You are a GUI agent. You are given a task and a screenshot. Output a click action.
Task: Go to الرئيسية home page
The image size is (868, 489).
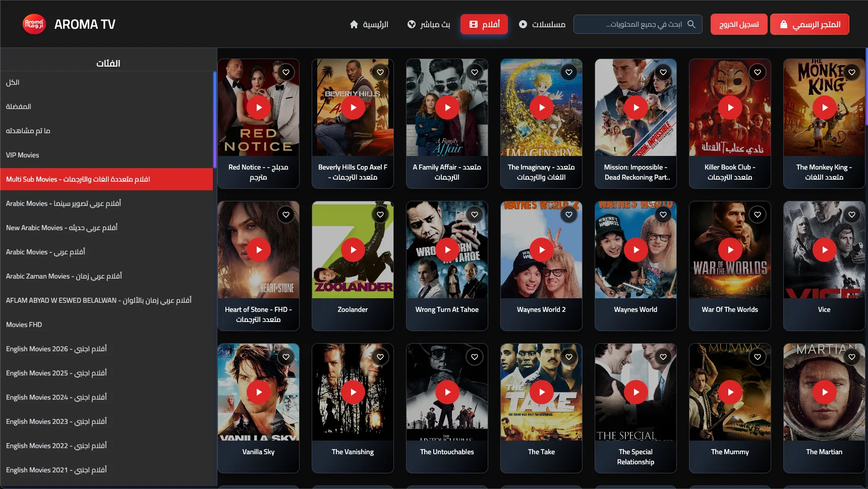click(369, 24)
